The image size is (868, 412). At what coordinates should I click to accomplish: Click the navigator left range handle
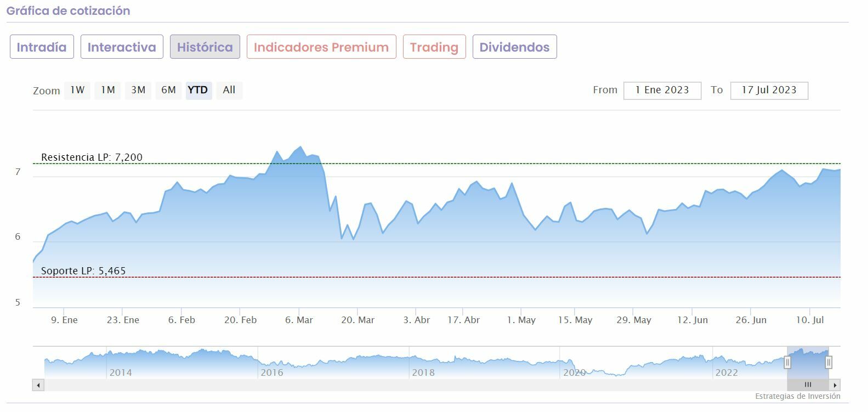787,362
